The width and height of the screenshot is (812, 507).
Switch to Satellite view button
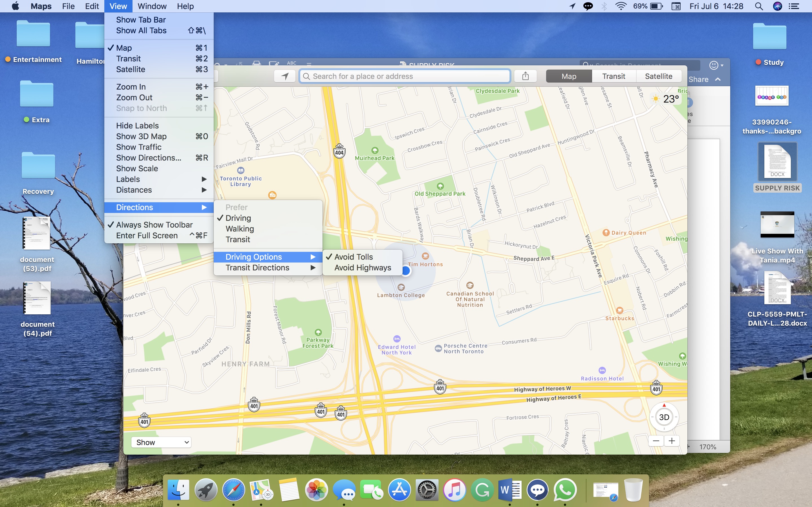point(658,76)
